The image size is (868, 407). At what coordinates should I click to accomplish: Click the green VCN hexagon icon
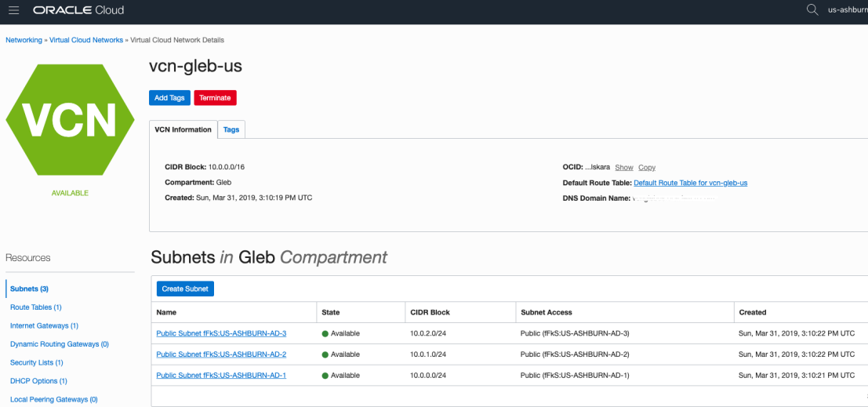click(70, 120)
